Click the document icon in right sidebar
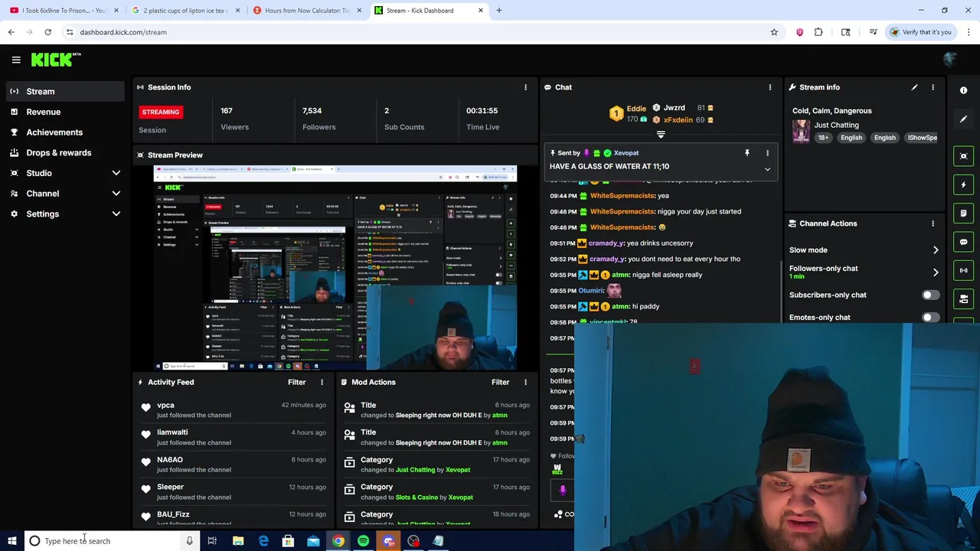980x551 pixels. (964, 213)
